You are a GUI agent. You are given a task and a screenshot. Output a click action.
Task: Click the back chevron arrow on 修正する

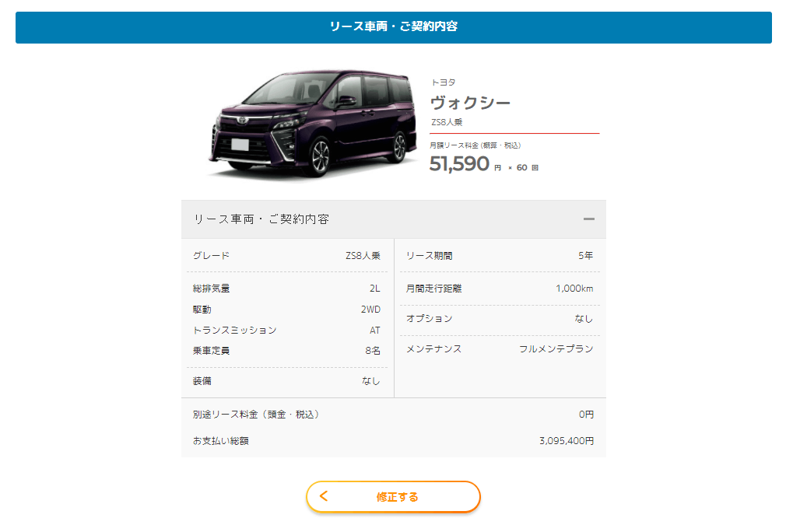click(x=324, y=496)
